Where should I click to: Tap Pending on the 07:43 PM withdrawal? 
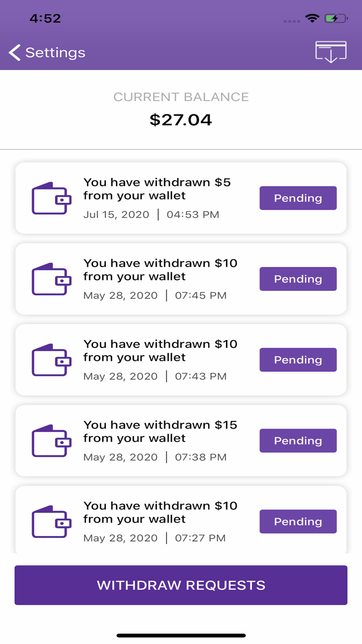click(x=298, y=360)
